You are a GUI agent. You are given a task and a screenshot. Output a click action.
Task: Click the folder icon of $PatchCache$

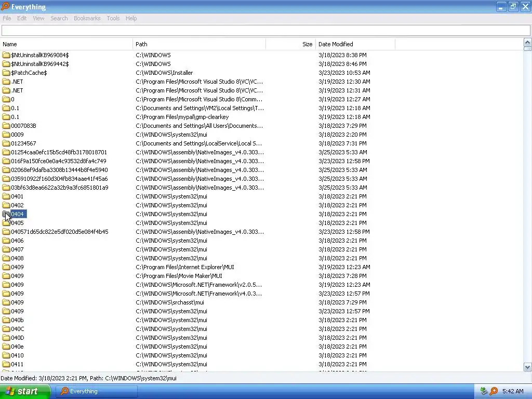pos(6,73)
